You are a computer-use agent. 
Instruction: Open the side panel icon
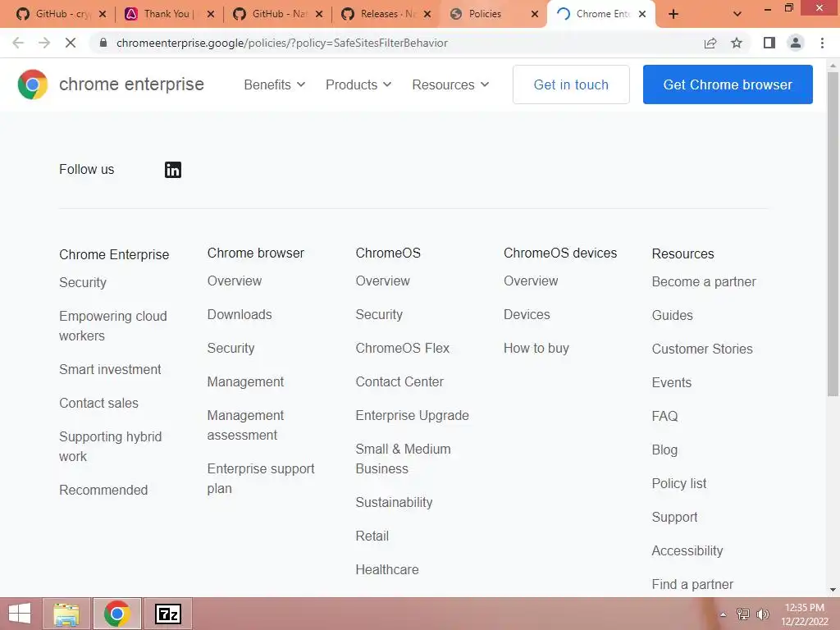pyautogui.click(x=769, y=43)
